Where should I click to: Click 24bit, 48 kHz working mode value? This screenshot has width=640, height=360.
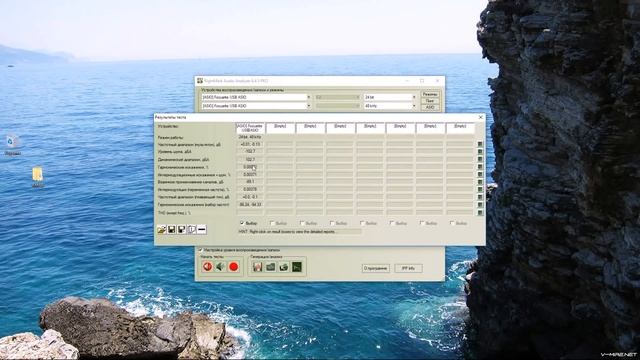250,137
